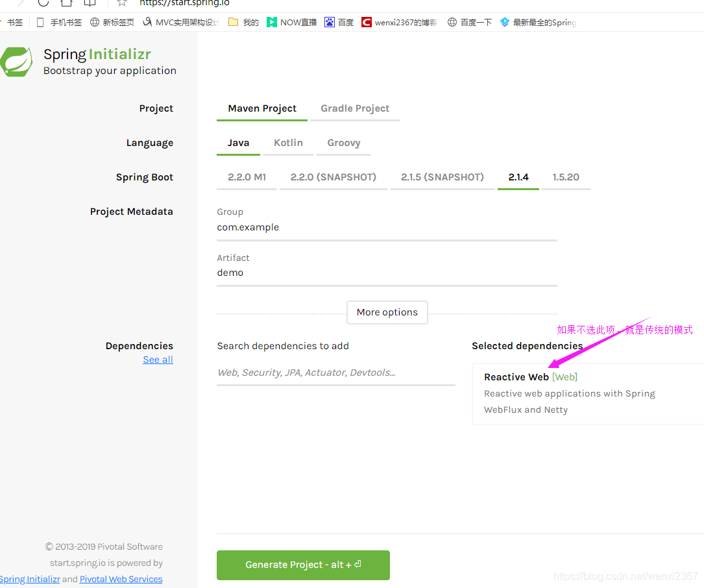This screenshot has height=588, width=704.
Task: Open the 最新最全的Spring bookmark
Action: point(538,23)
